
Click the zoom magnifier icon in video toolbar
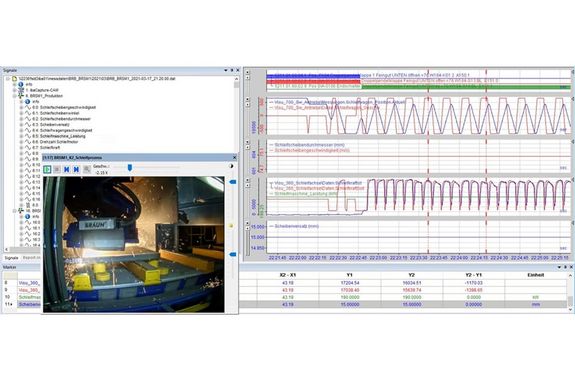[87, 169]
